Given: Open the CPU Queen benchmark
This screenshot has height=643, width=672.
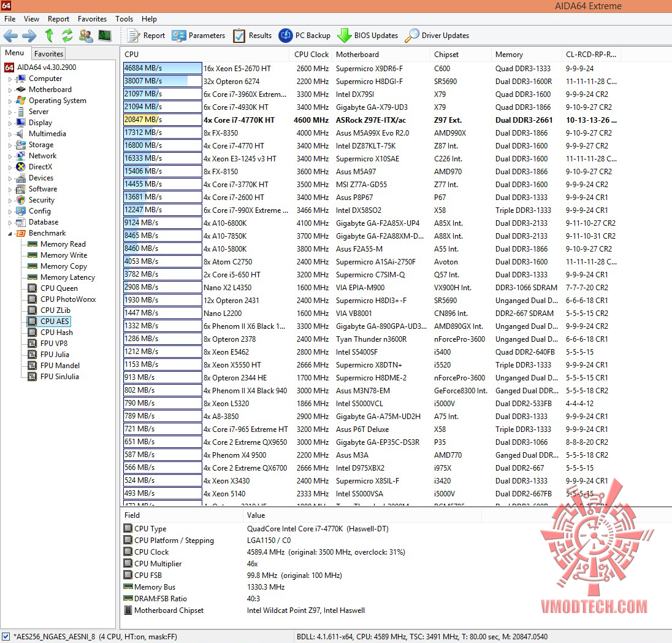Looking at the screenshot, I should [53, 288].
